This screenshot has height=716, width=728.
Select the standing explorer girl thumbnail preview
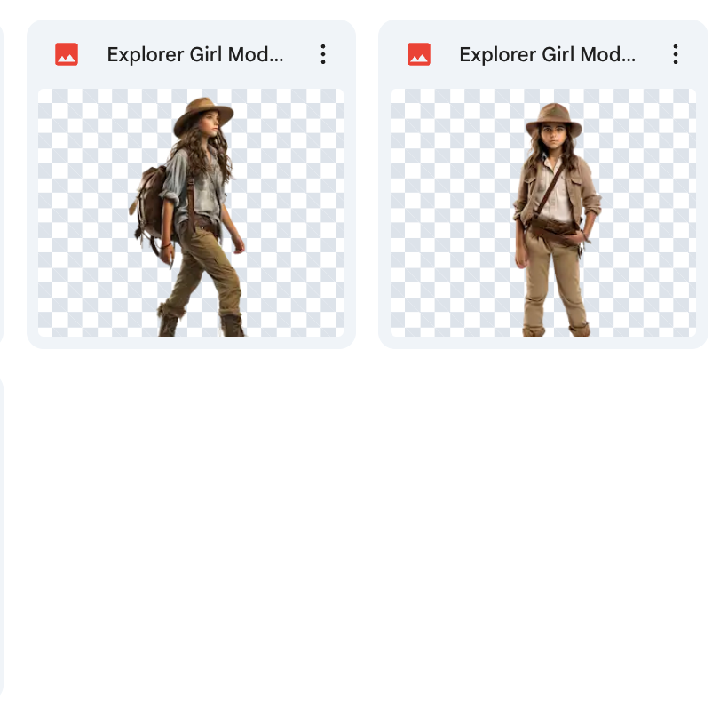point(543,212)
